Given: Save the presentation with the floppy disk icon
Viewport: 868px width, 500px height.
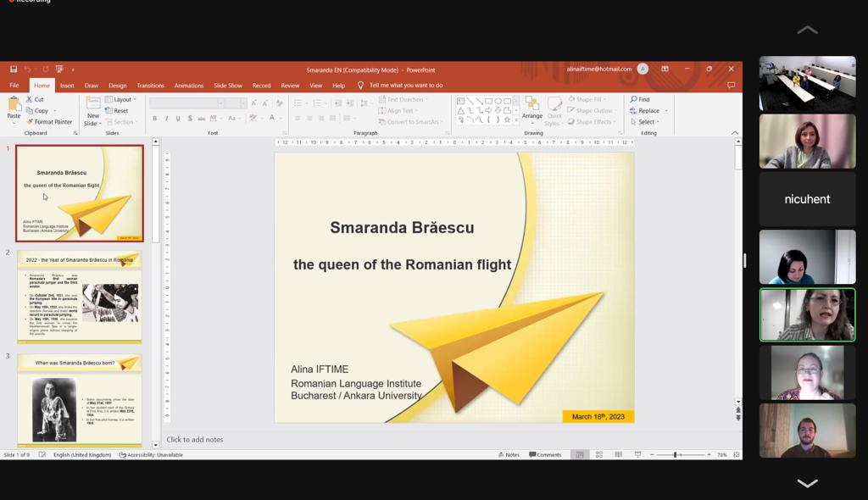Looking at the screenshot, I should click(14, 69).
